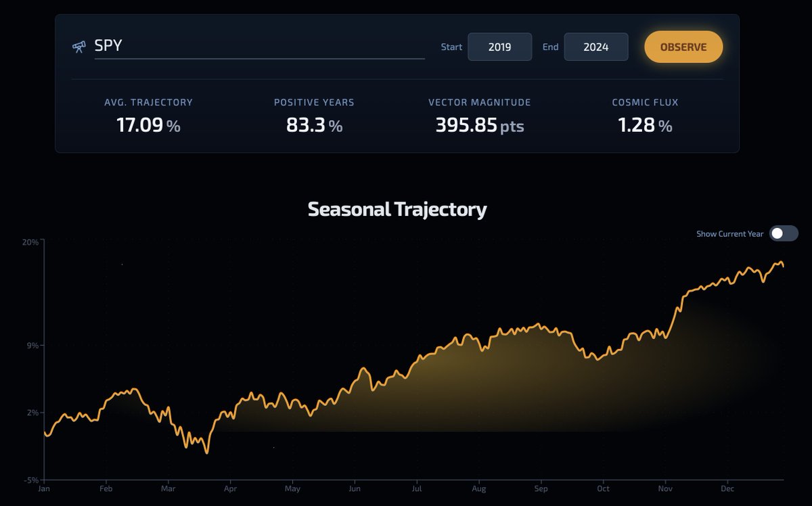Click the POSITIVE YEARS label
812x506 pixels.
click(x=314, y=102)
